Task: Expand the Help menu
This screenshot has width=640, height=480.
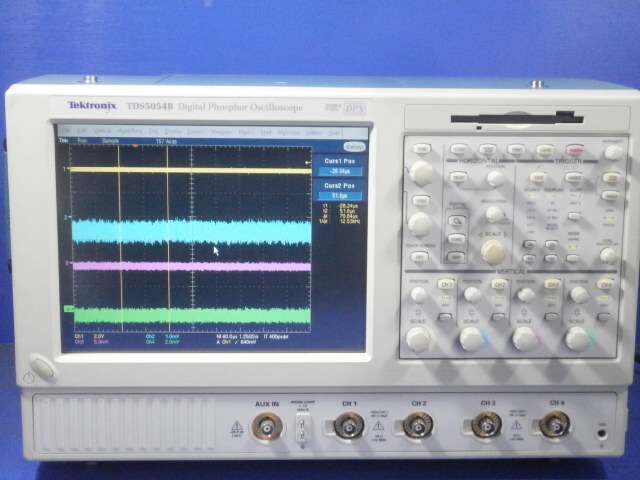Action: (x=334, y=133)
